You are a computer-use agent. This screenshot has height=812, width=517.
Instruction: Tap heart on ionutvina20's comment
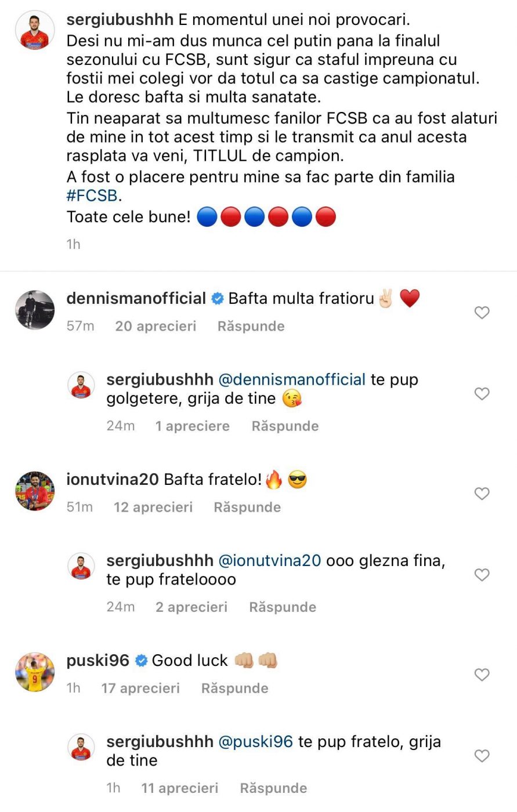[482, 494]
